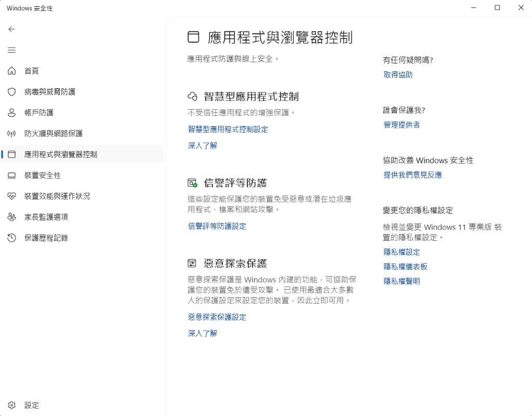The height and width of the screenshot is (416, 532).
Task: Click 提供我們意見反應 link
Action: 413,175
